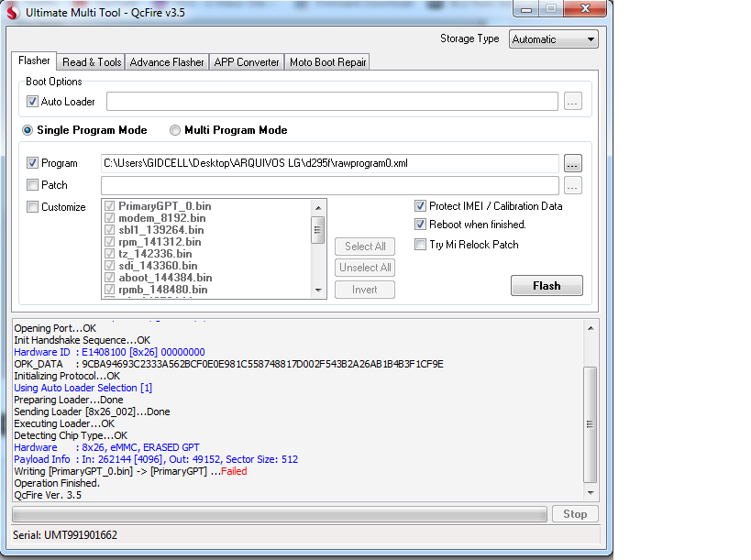Click the Invert button

point(365,290)
